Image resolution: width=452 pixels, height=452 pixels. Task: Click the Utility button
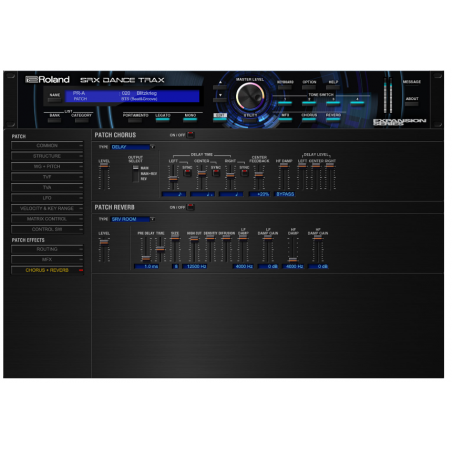(x=250, y=119)
